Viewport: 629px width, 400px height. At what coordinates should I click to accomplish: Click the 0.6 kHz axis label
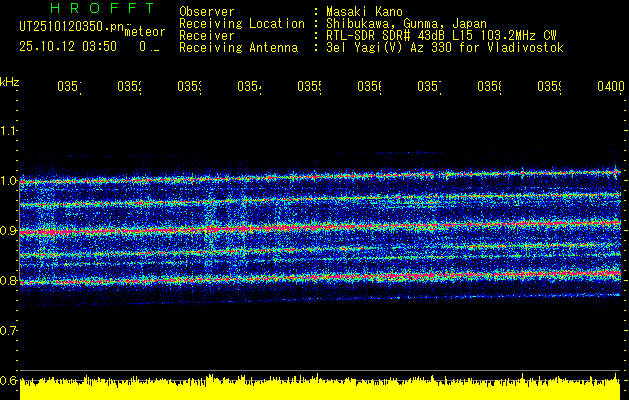point(8,380)
